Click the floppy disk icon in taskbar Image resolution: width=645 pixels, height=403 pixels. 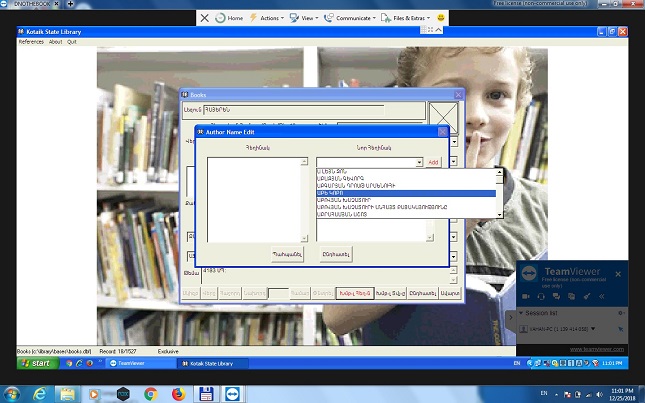(x=205, y=394)
